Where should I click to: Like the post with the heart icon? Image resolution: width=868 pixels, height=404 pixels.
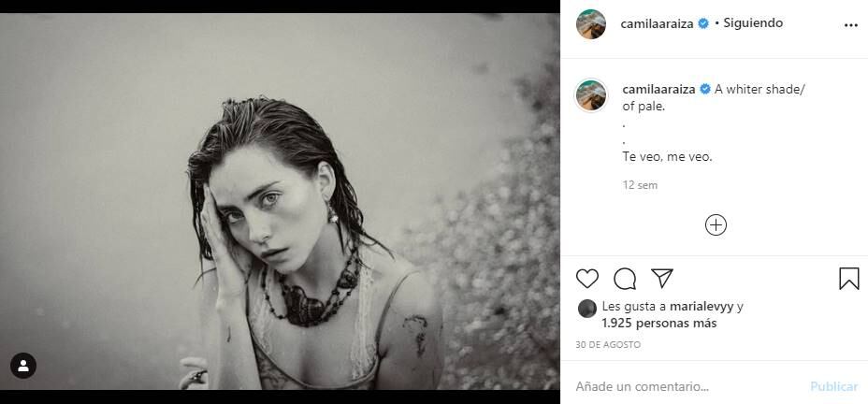point(587,279)
